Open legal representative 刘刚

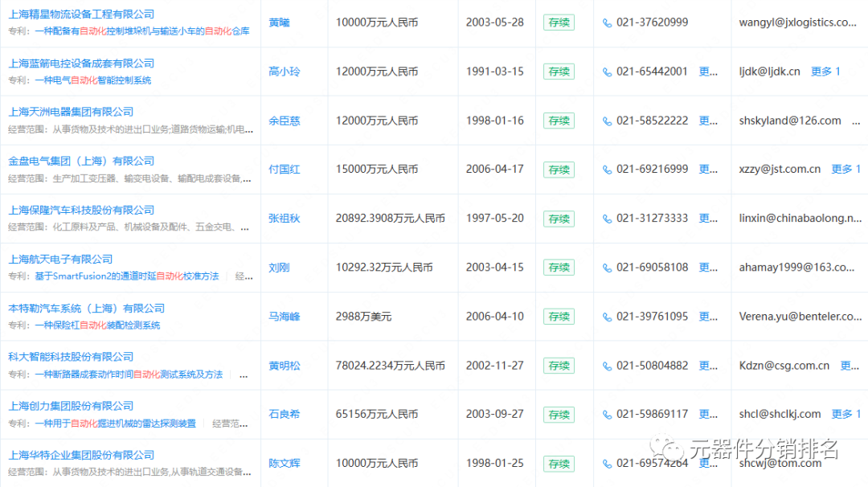coord(279,268)
